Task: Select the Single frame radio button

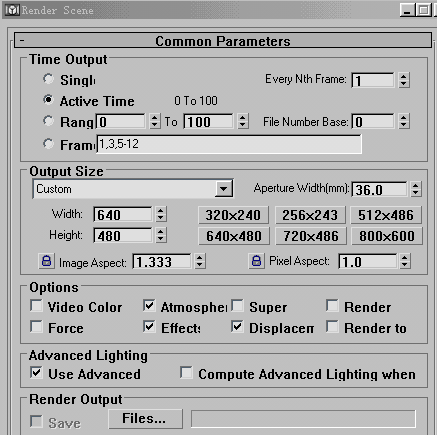Action: click(48, 79)
